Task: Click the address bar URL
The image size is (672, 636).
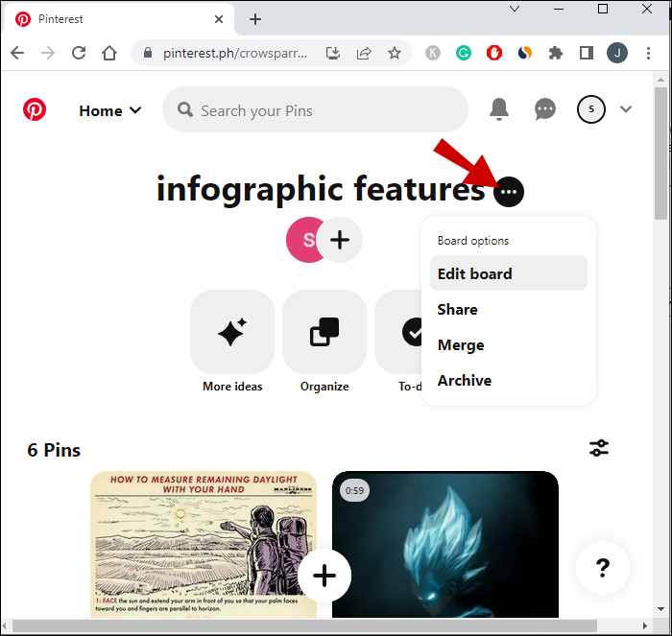Action: 235,53
